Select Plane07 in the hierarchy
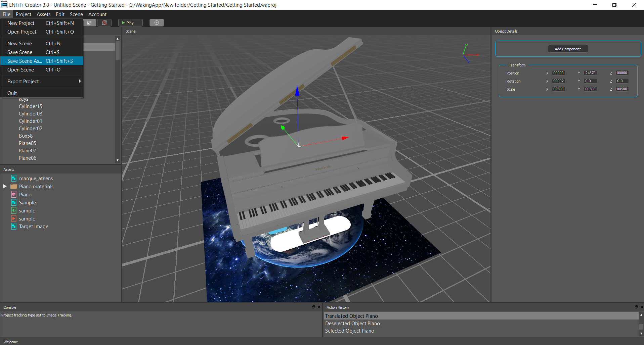The width and height of the screenshot is (644, 345). click(x=28, y=150)
